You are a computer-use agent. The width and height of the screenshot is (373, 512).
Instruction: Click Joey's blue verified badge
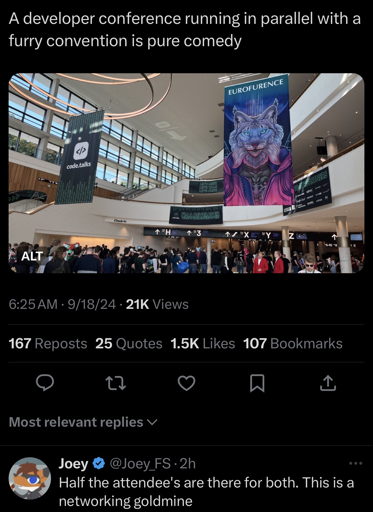click(x=98, y=464)
